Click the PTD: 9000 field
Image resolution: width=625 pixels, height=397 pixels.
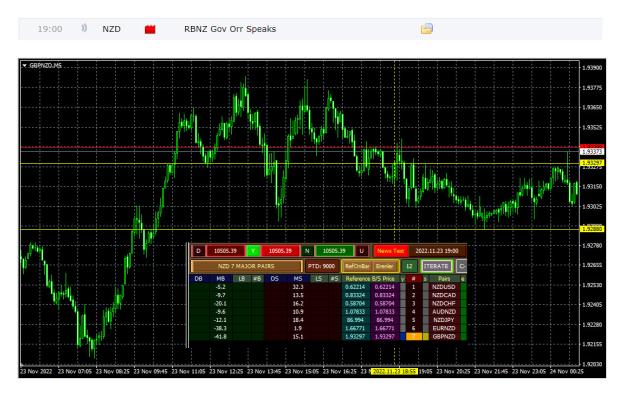[322, 266]
